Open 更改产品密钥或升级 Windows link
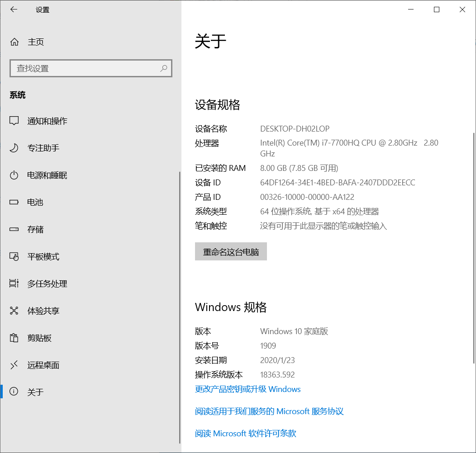The height and width of the screenshot is (453, 476). [248, 389]
